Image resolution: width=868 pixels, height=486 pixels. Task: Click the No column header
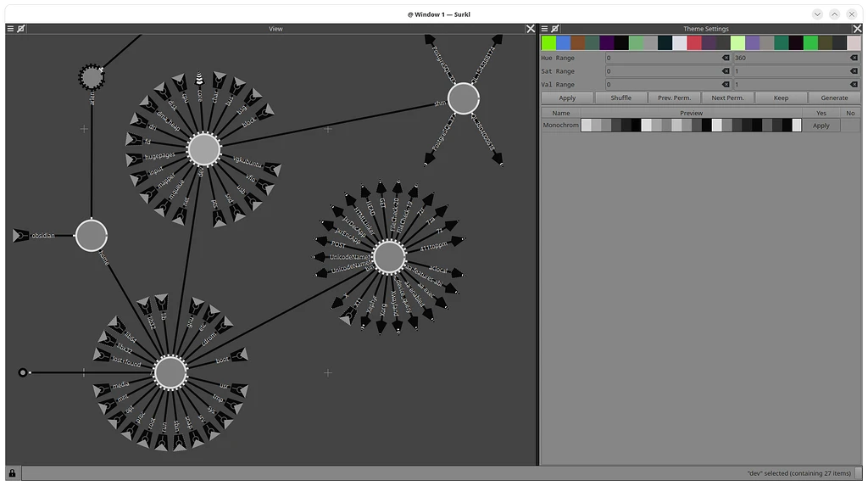coord(850,113)
